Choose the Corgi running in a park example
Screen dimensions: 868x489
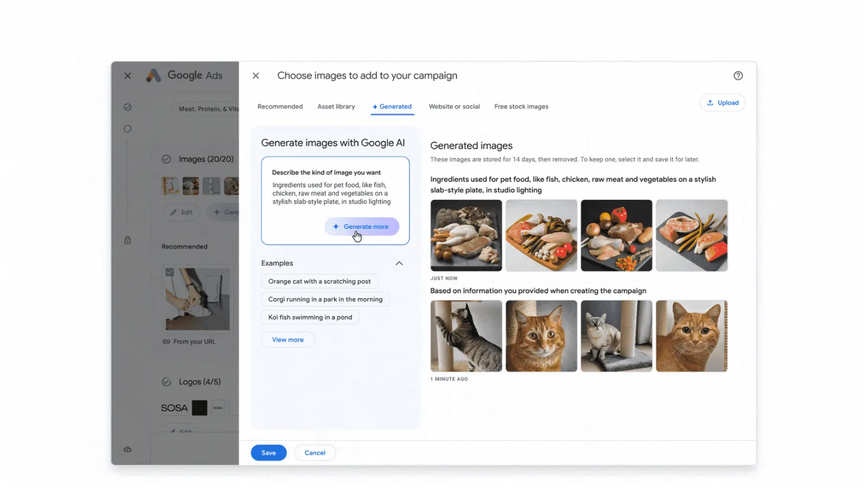click(325, 299)
